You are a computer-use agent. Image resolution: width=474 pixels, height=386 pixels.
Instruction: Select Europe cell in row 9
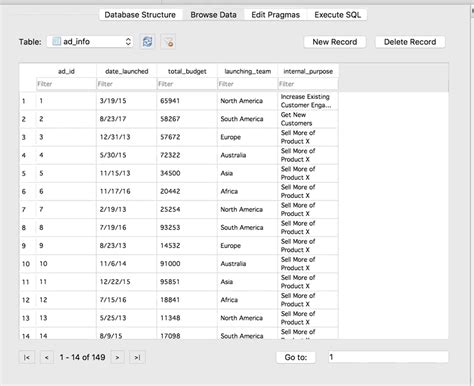pos(247,246)
